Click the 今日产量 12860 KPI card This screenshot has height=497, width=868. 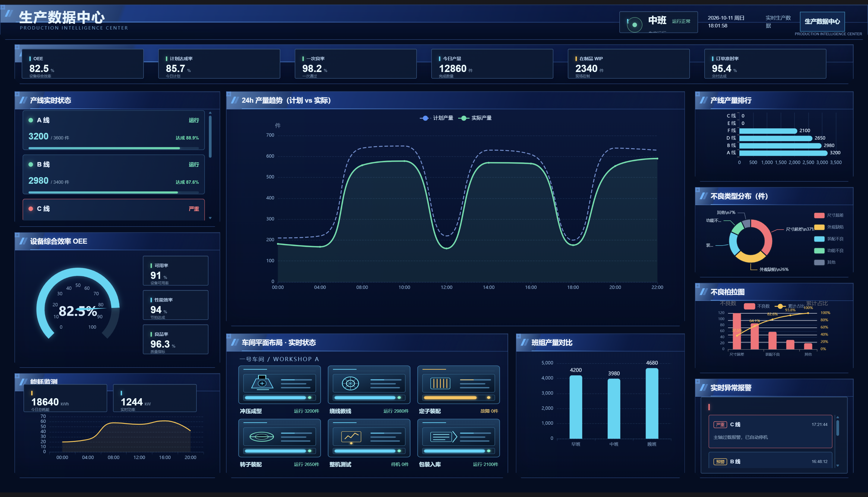click(x=492, y=64)
